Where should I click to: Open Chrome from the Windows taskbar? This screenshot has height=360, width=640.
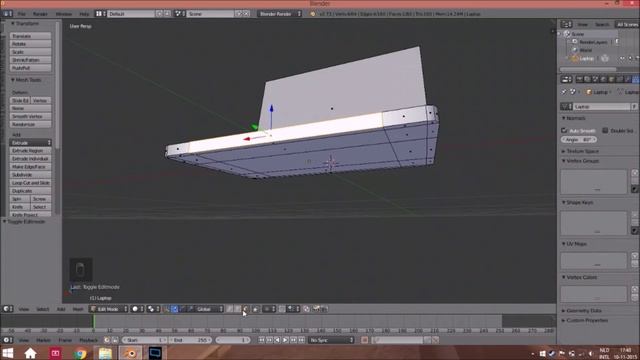tap(80, 353)
